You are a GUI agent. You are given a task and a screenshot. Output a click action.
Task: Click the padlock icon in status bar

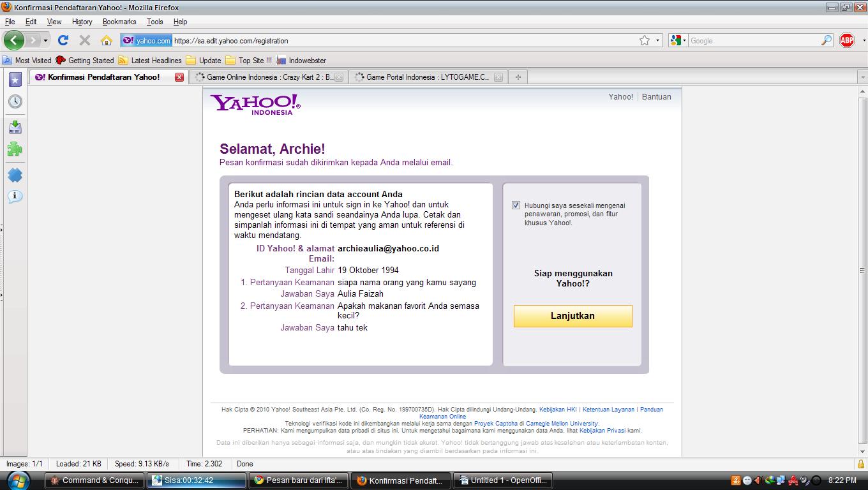coord(861,464)
